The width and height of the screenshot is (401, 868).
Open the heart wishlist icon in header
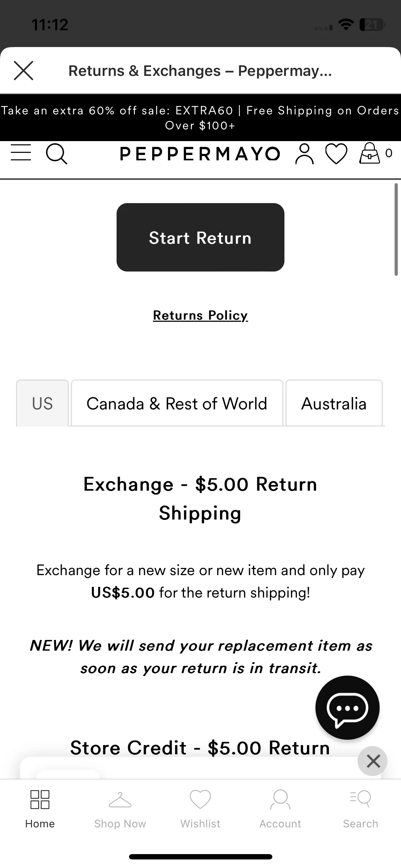tap(336, 154)
